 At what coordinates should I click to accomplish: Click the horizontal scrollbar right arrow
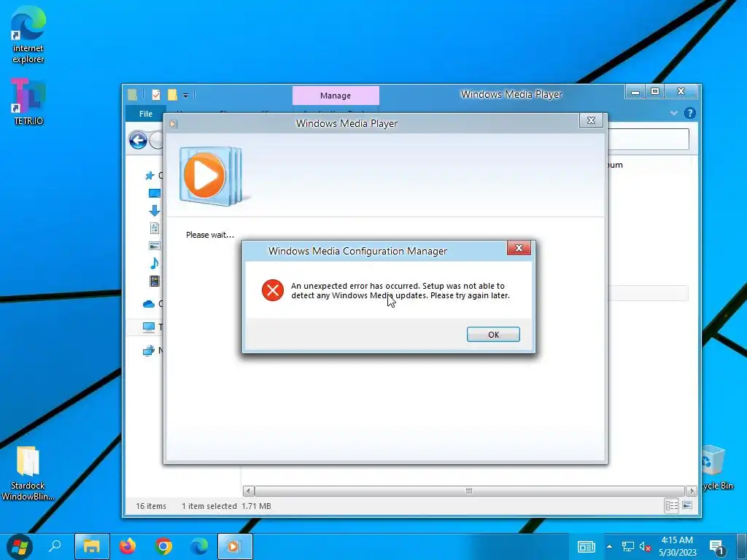coord(692,491)
